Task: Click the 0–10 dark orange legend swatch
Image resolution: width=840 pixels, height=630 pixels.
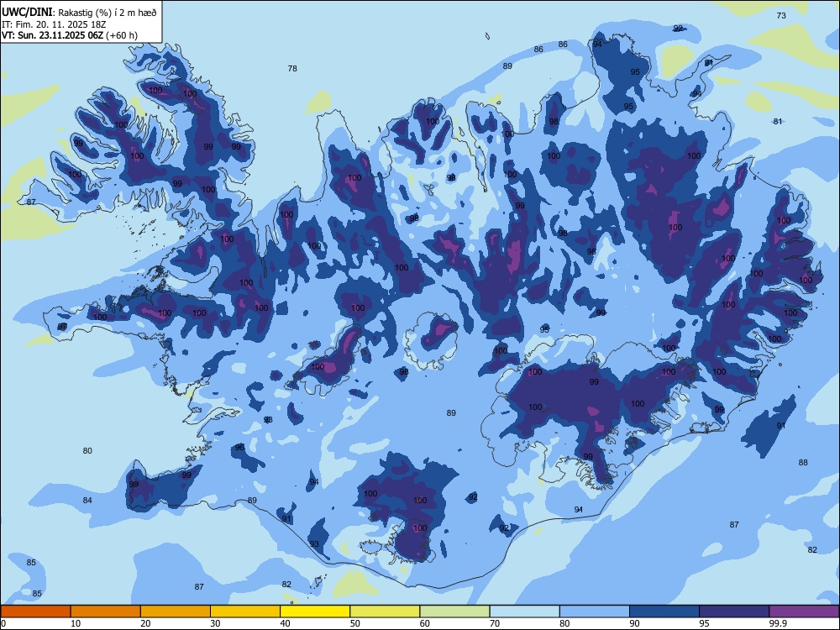Action: coord(35,612)
